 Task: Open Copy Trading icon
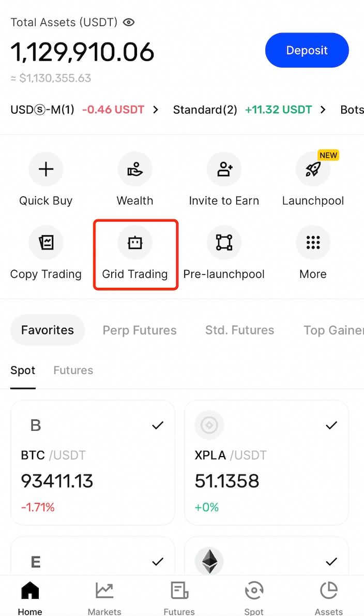click(x=46, y=242)
